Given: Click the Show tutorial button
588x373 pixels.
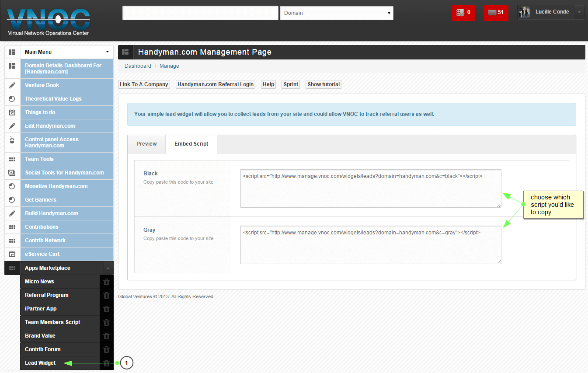Looking at the screenshot, I should click(x=324, y=84).
